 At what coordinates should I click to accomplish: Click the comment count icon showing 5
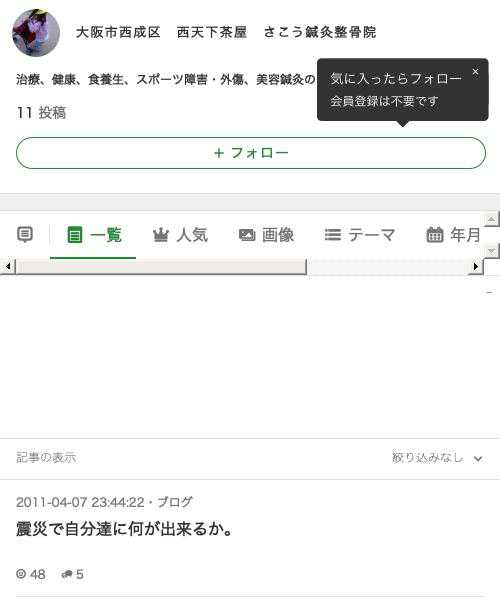pyautogui.click(x=67, y=574)
